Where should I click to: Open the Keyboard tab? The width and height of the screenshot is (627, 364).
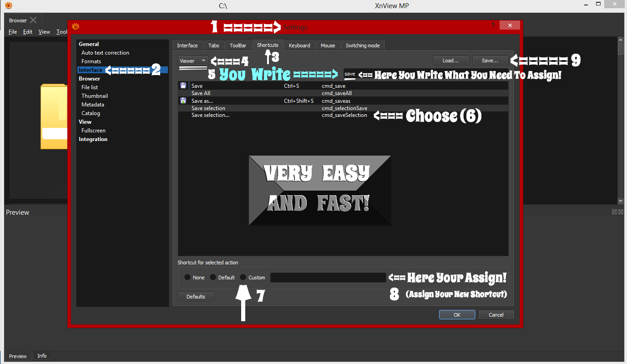(299, 45)
